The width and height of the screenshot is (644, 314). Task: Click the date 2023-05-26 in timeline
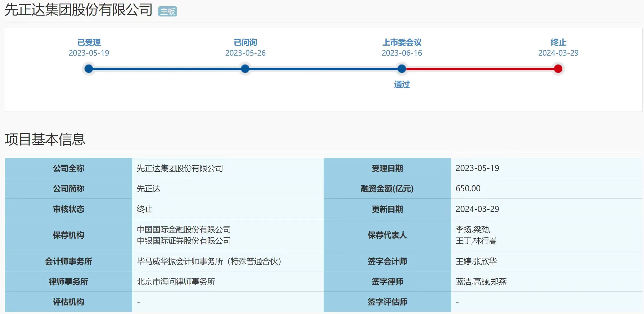245,53
